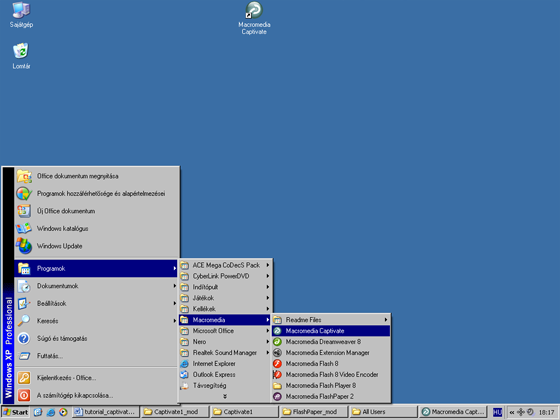
Task: Expand Microsoft Office submenu arrow
Action: click(x=268, y=331)
